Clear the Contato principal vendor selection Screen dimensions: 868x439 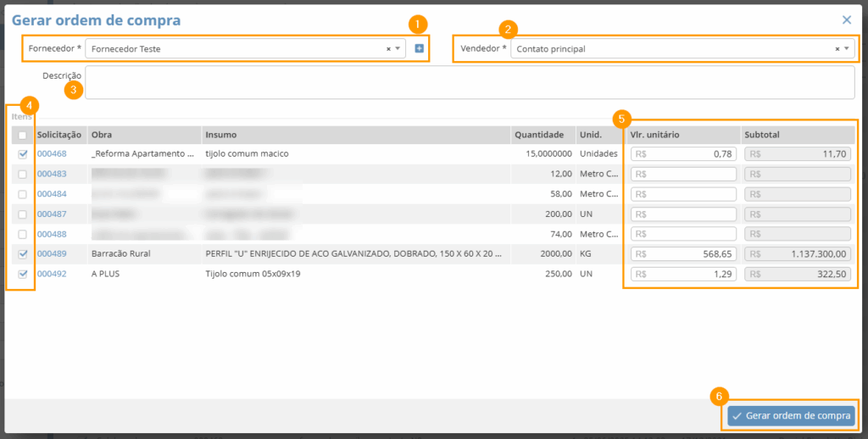pos(837,49)
